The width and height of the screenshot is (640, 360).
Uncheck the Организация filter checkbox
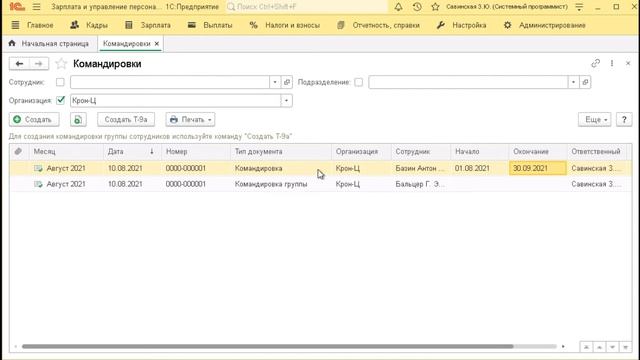60,100
